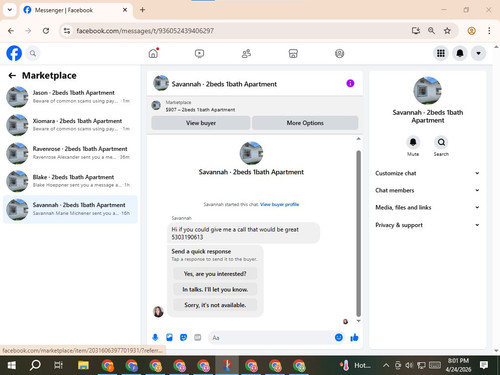
Task: Open Jason's 2beds 1bath Apartment conversation
Action: [70, 97]
